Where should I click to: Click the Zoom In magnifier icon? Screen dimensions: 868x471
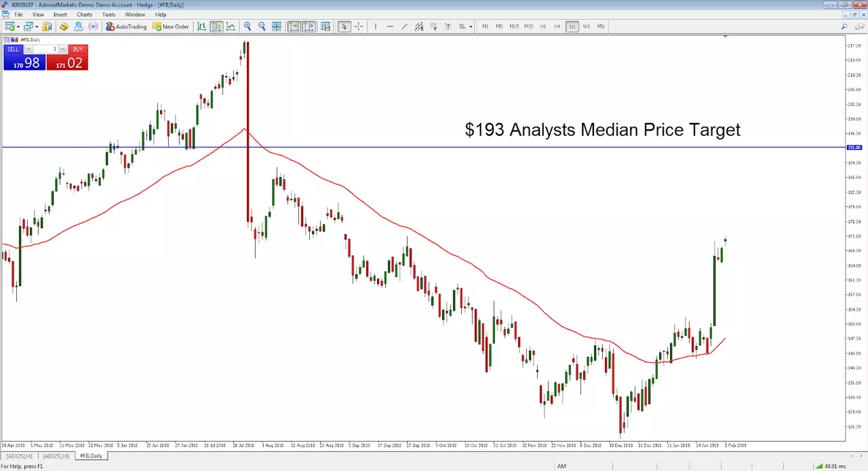tap(248, 26)
